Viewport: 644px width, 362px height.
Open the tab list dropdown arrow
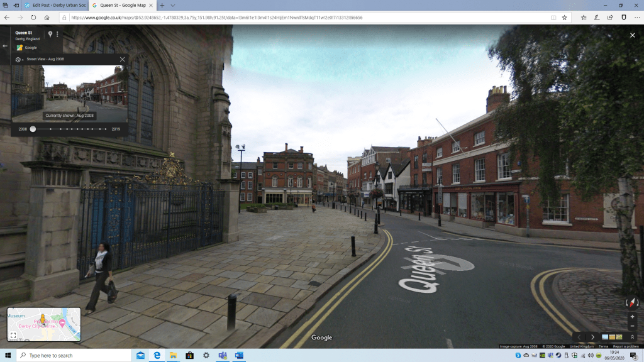pos(172,5)
